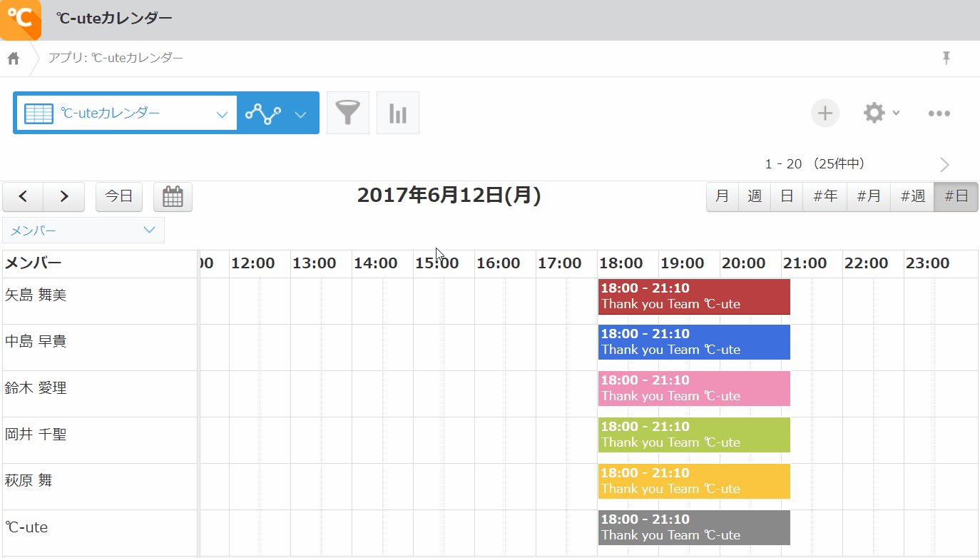Open the filter funnel icon
980x558 pixels.
pyautogui.click(x=348, y=113)
